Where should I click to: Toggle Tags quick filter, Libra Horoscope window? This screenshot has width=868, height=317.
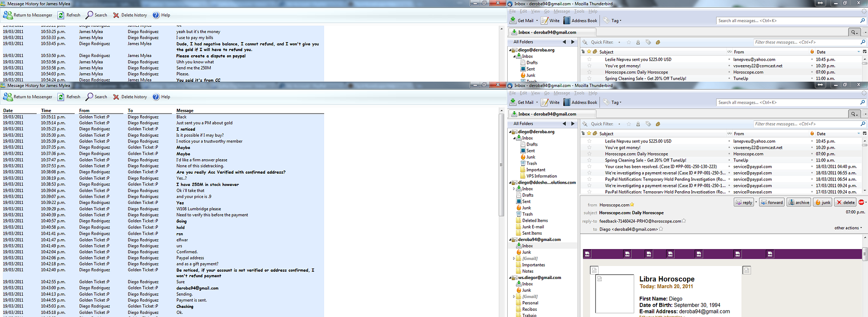click(648, 123)
